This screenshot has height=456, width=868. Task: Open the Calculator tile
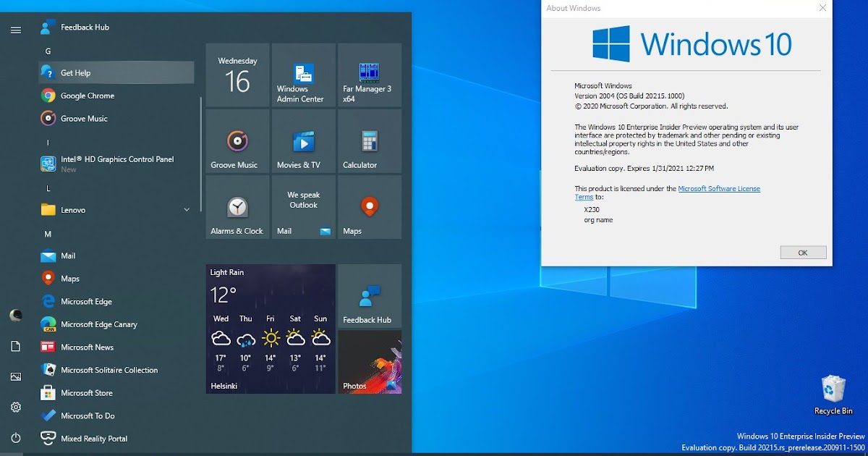tap(370, 141)
